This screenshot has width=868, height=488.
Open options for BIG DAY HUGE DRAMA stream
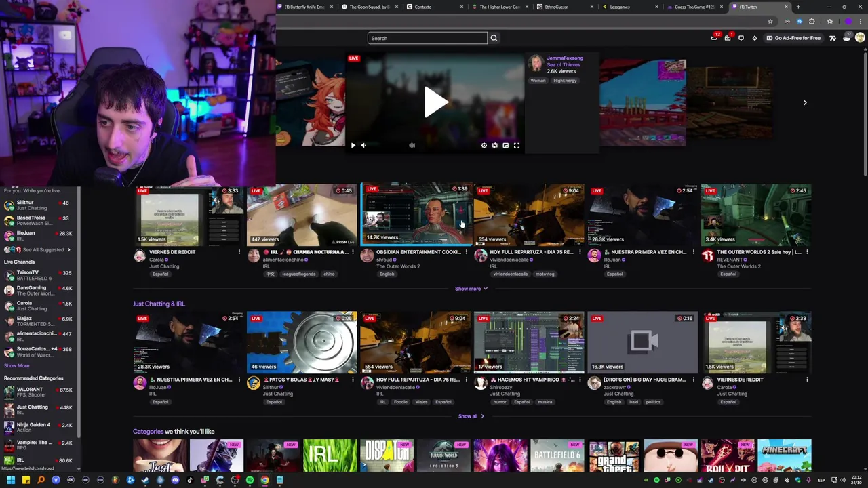coord(693,380)
